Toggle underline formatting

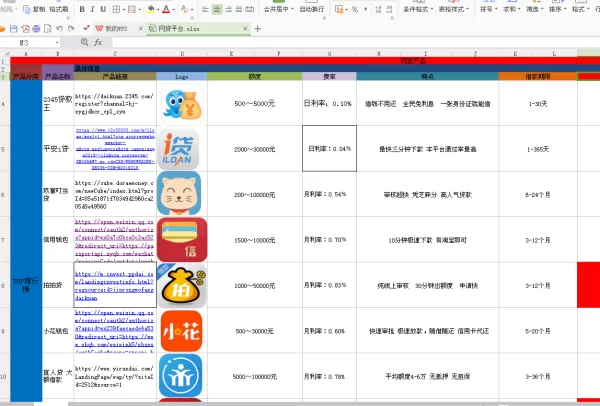coord(105,9)
